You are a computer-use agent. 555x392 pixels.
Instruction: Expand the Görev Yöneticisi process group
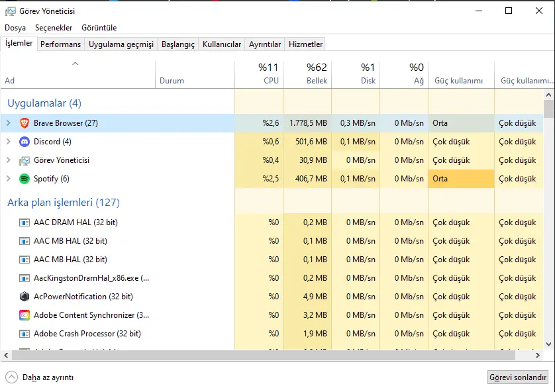pos(9,160)
